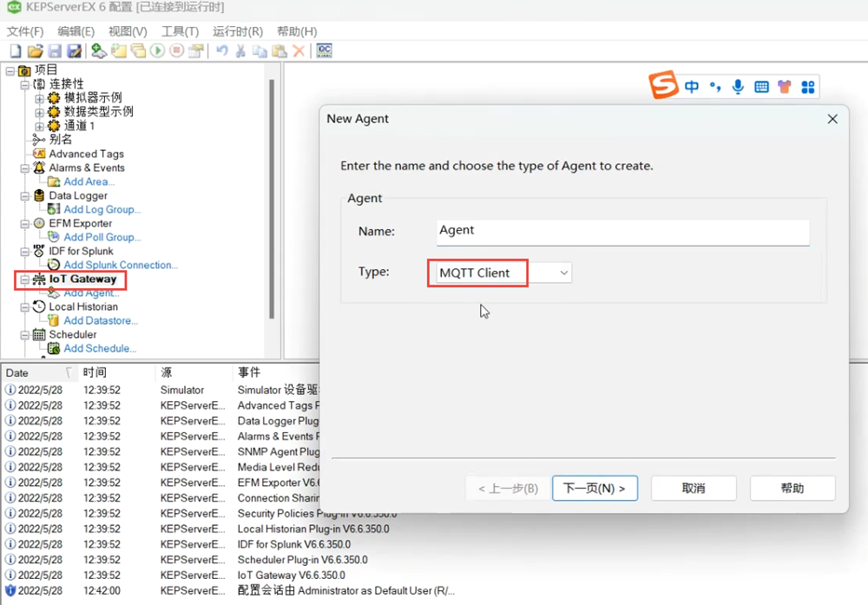Collapse the IoT Gateway node
The height and width of the screenshot is (605, 868).
(x=25, y=279)
